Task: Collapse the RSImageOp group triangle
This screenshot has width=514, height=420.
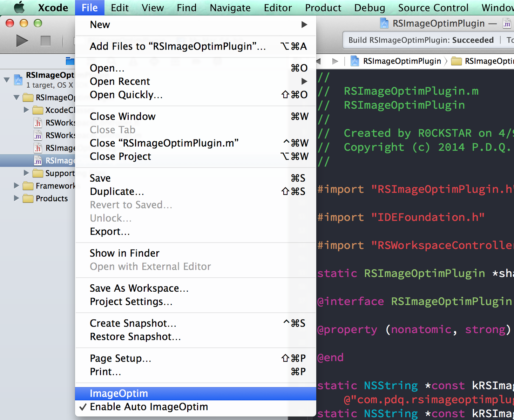Action: (x=16, y=97)
